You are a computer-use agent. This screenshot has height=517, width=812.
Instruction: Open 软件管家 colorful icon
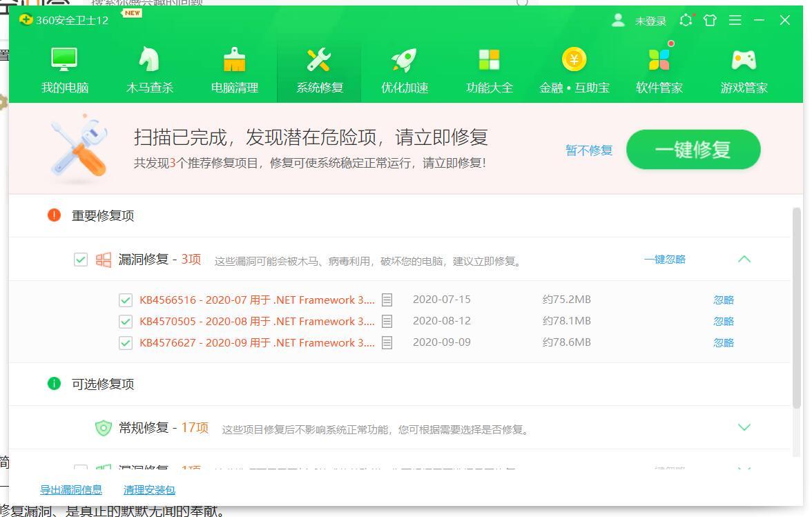(x=659, y=59)
